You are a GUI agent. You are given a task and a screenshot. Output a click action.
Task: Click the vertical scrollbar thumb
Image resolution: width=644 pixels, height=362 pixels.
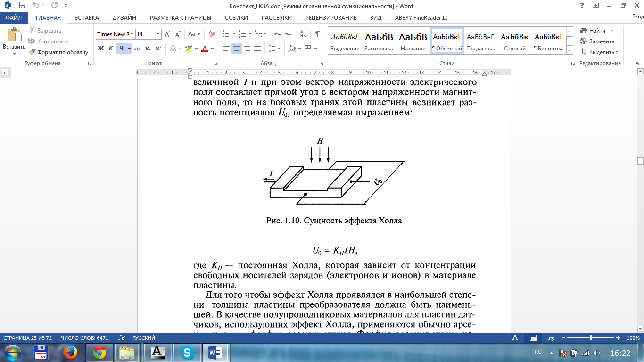point(640,161)
